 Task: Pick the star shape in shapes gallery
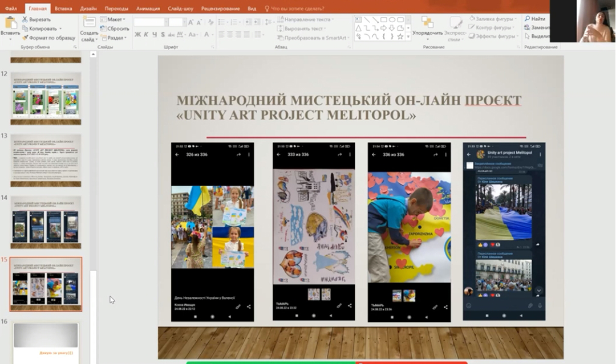coord(400,36)
